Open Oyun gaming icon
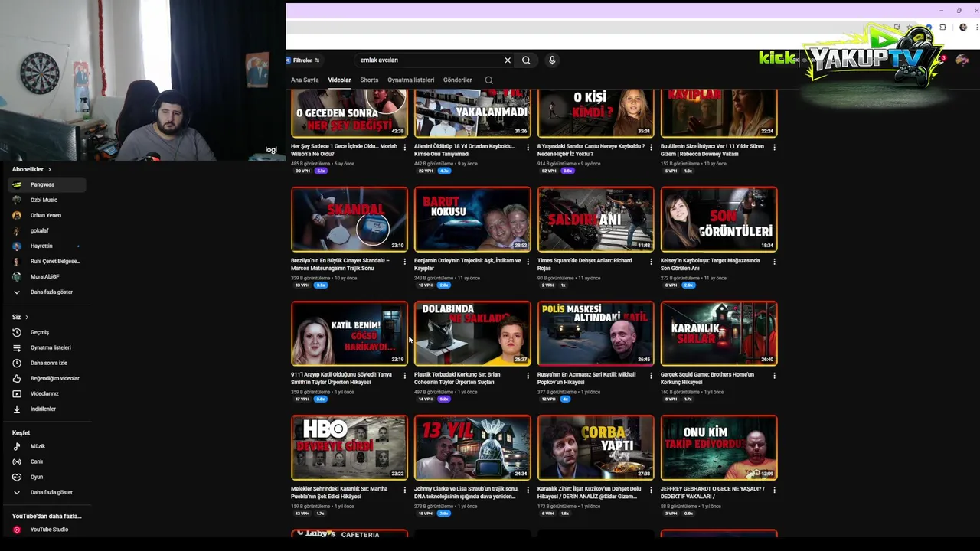The width and height of the screenshot is (980, 551). [x=17, y=477]
